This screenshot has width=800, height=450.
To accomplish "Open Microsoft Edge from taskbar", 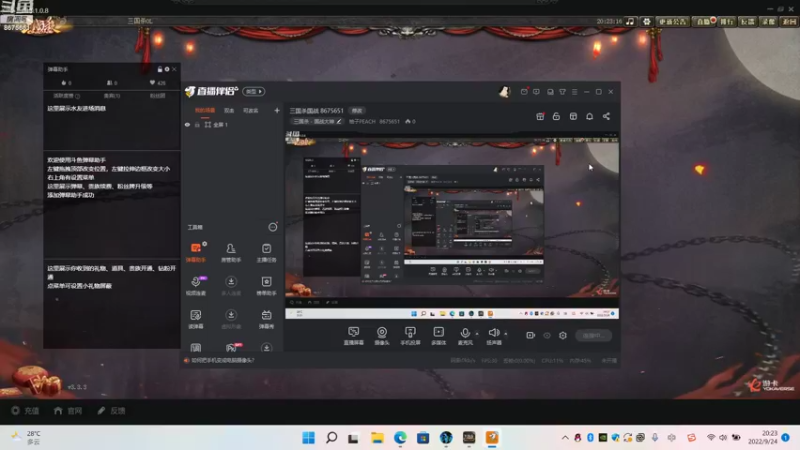I will point(400,438).
